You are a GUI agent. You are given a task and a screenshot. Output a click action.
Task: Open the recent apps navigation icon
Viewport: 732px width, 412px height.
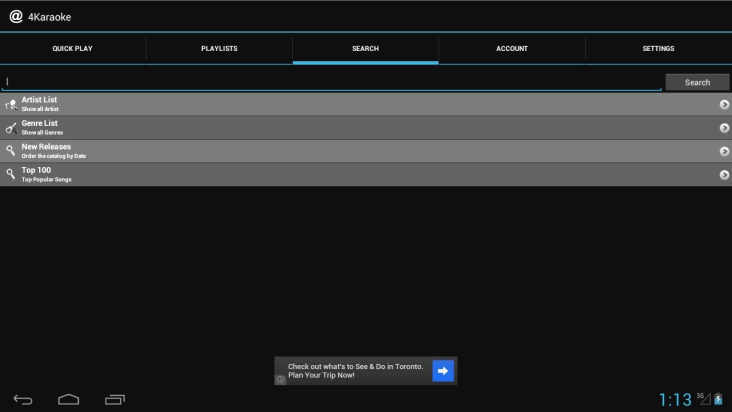point(115,400)
